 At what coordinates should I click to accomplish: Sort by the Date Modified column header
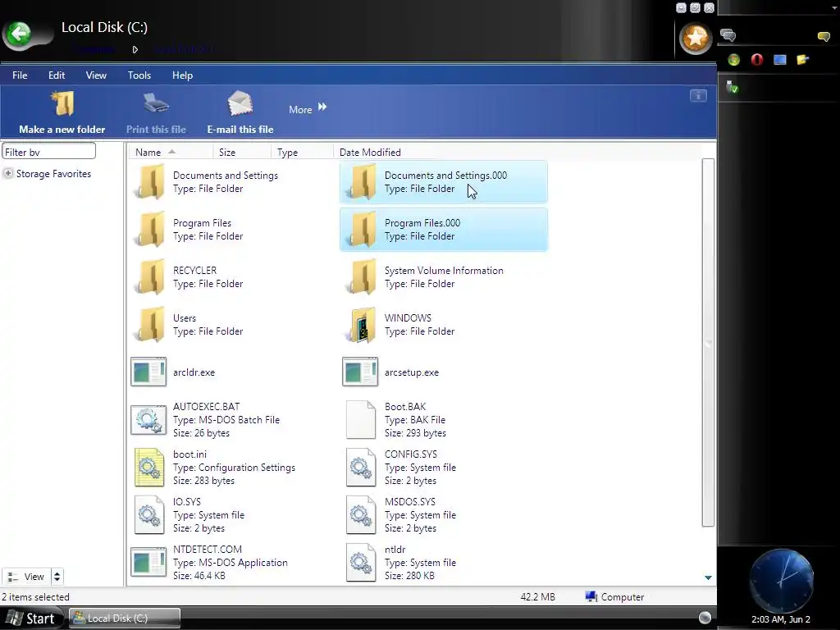click(370, 152)
